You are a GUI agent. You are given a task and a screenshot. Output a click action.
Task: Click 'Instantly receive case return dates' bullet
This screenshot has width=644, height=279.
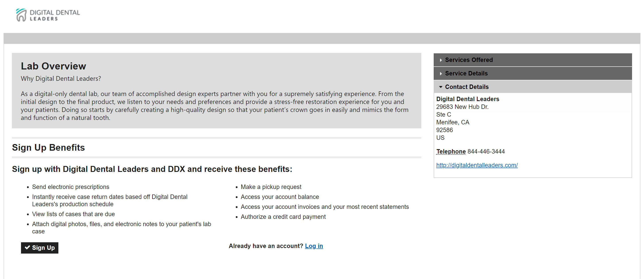(110, 200)
